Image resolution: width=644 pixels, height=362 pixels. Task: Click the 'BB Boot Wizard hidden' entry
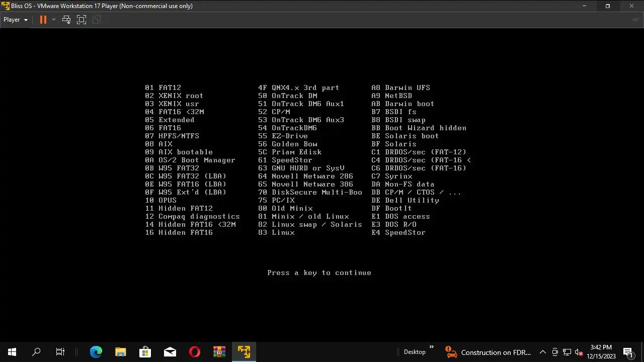tap(419, 128)
